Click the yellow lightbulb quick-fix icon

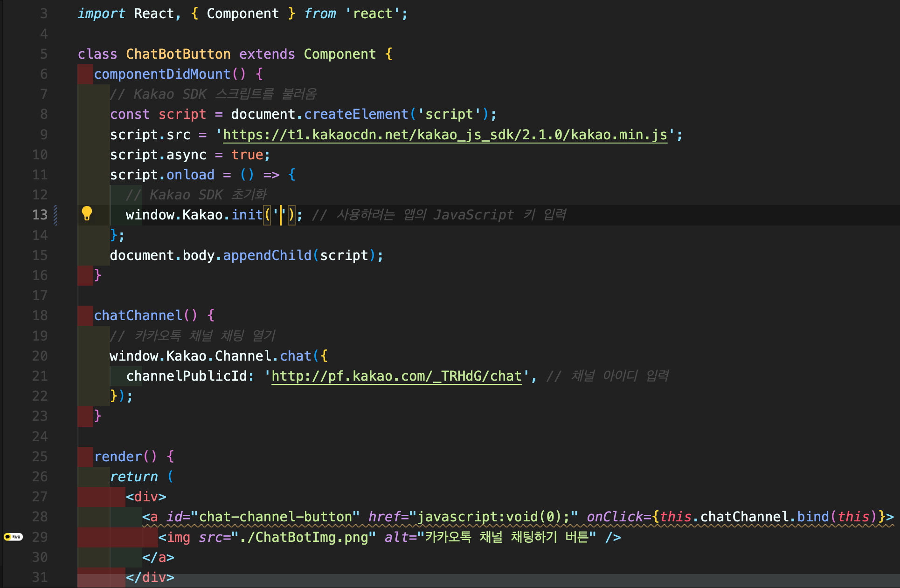pos(87,213)
